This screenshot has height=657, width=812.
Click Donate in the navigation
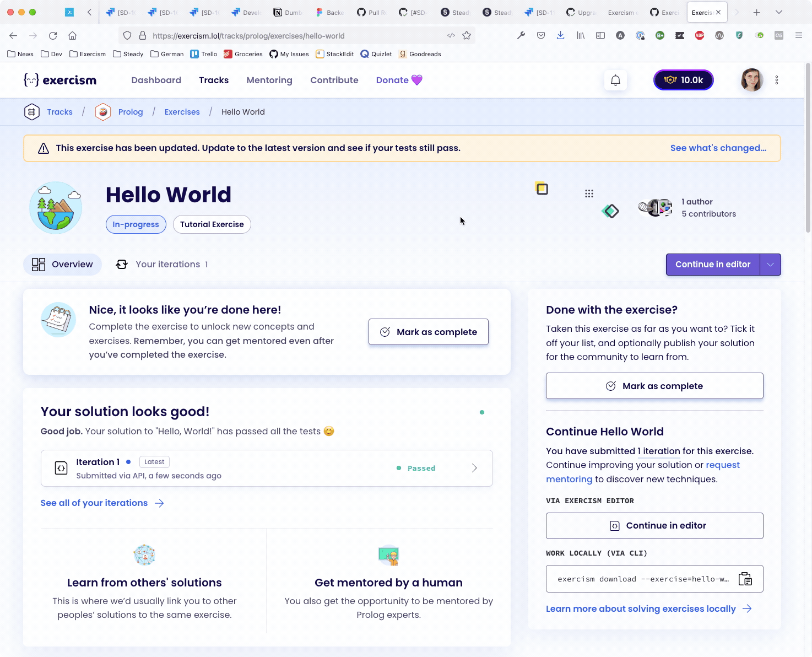[x=399, y=80]
